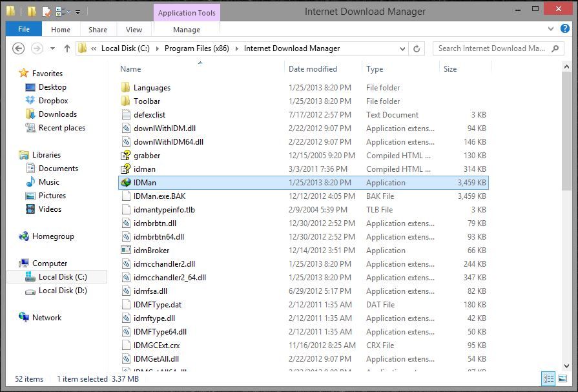Open Local Disk (D:) in the sidebar
The image size is (578, 392).
tap(56, 291)
